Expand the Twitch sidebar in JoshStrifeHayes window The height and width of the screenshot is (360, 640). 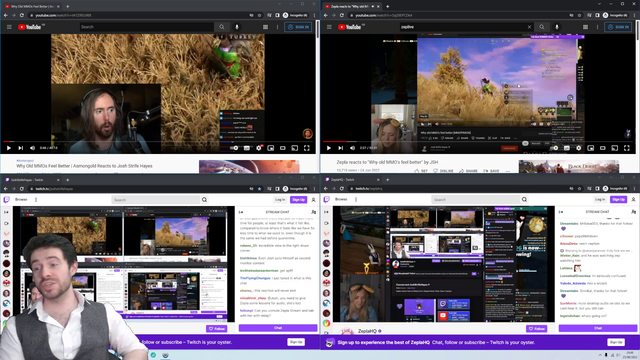6,212
